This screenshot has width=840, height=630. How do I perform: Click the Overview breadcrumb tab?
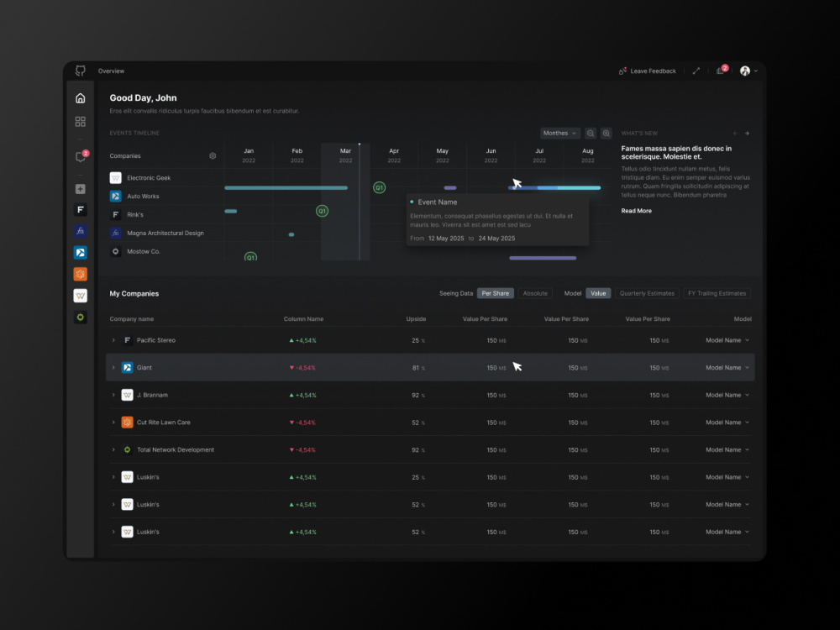(111, 71)
